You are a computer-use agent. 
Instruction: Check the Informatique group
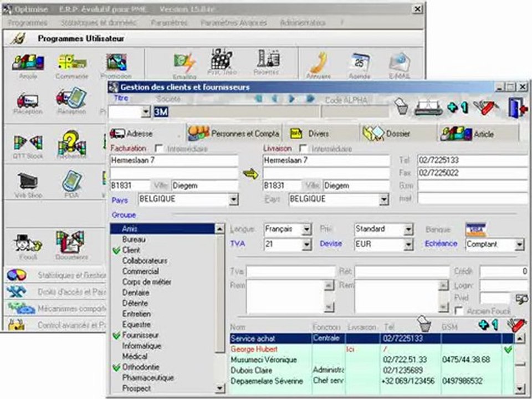point(141,346)
